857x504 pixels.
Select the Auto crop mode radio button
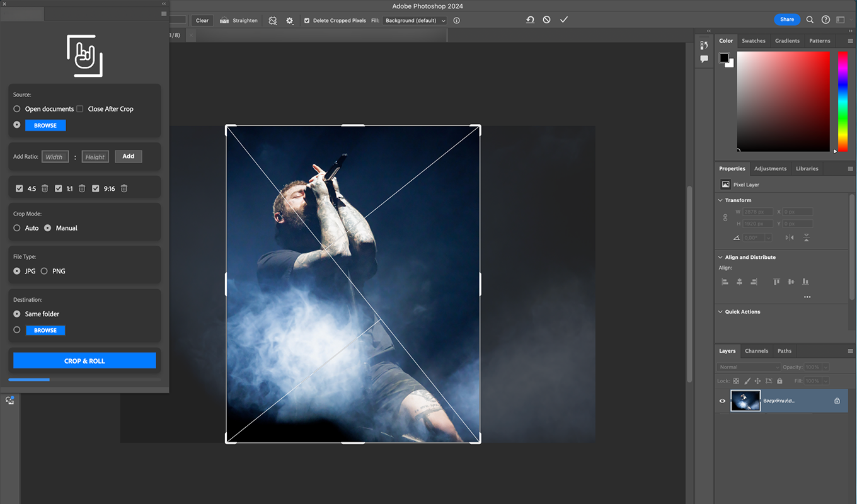coord(17,228)
